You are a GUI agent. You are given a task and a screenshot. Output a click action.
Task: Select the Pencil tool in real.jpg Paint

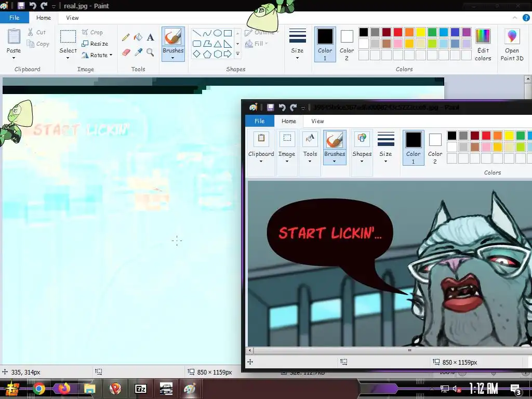(x=126, y=37)
